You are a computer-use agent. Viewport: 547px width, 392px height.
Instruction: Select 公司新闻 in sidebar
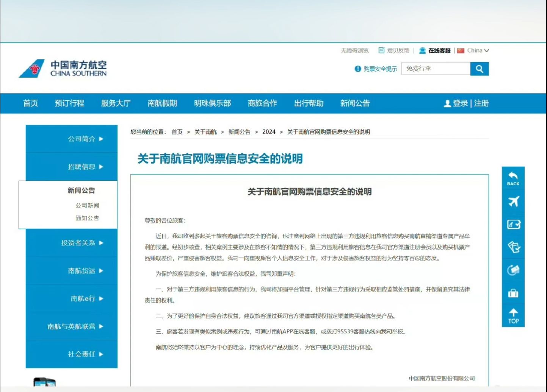87,205
